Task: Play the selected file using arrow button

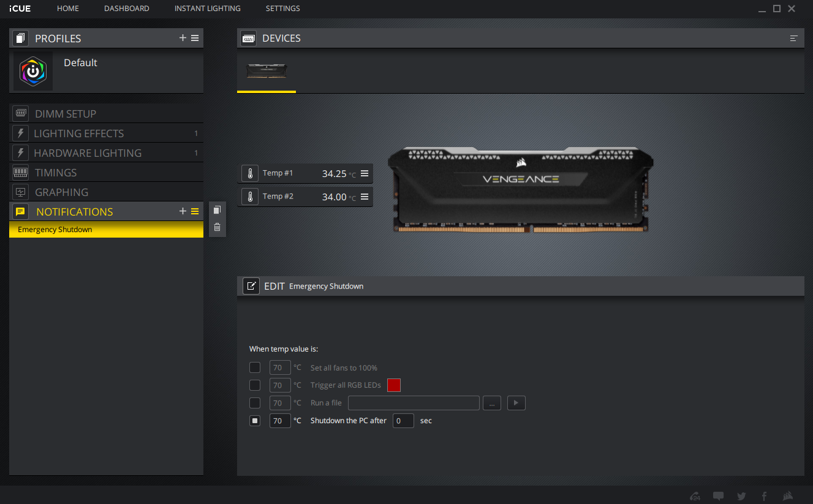Action: click(516, 403)
